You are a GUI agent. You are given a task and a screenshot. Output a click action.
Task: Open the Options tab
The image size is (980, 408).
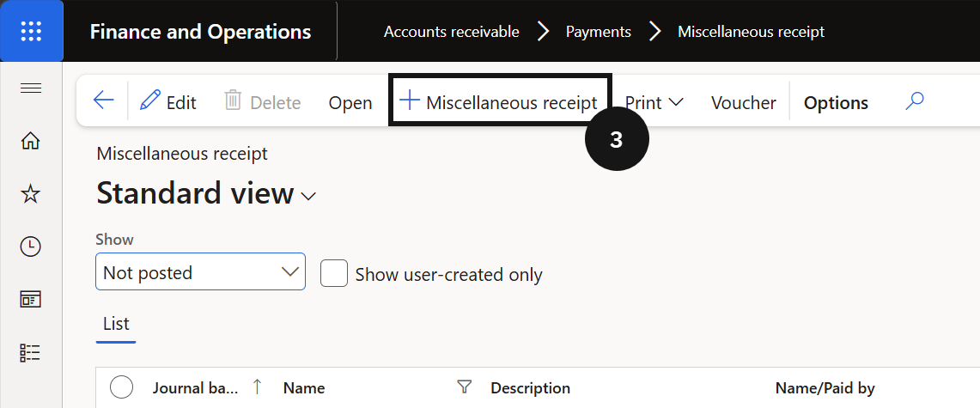[x=836, y=102]
